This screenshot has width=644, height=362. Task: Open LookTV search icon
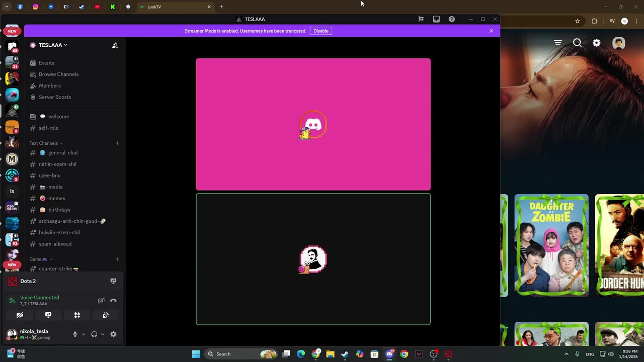pos(578,43)
